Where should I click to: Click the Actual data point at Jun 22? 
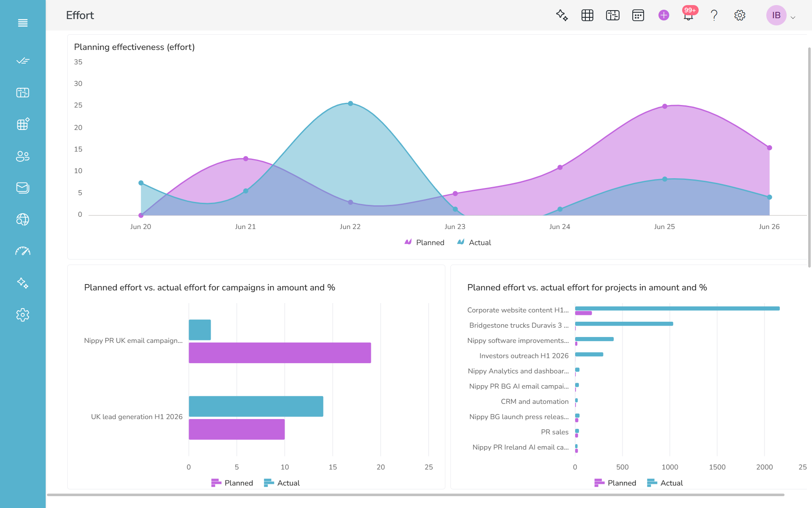[351, 103]
